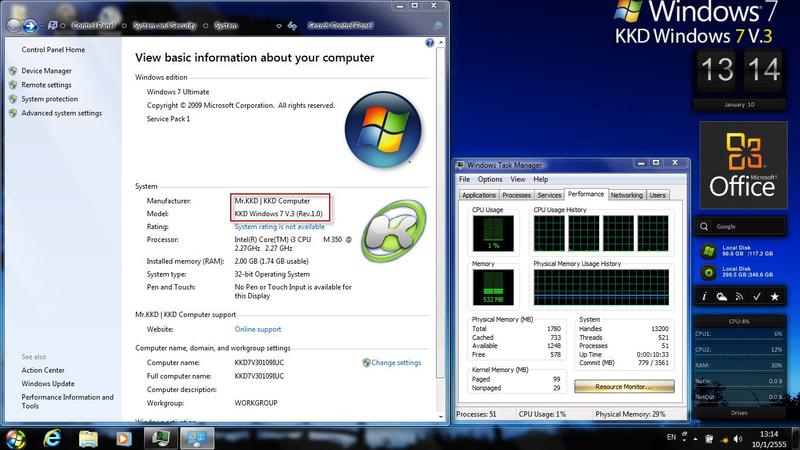Click the Control Panel taskbar button

tap(197, 438)
